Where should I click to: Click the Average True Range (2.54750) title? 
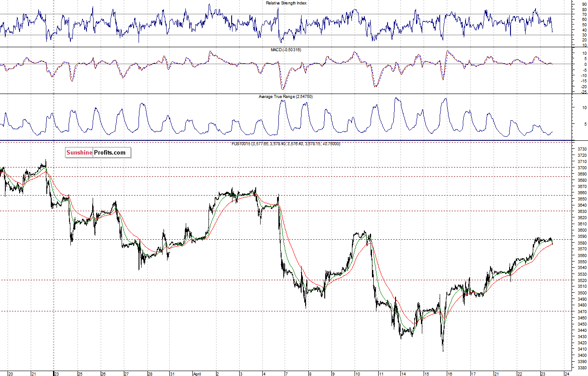click(286, 97)
